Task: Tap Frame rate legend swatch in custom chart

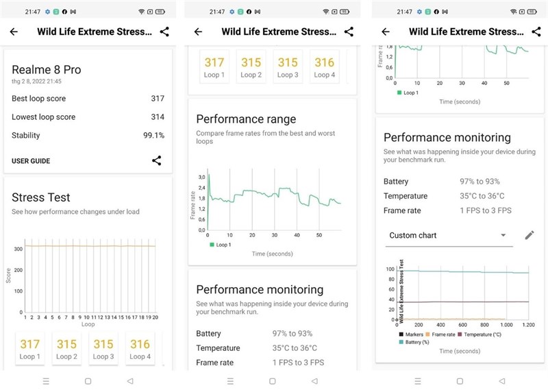Action: [x=427, y=334]
